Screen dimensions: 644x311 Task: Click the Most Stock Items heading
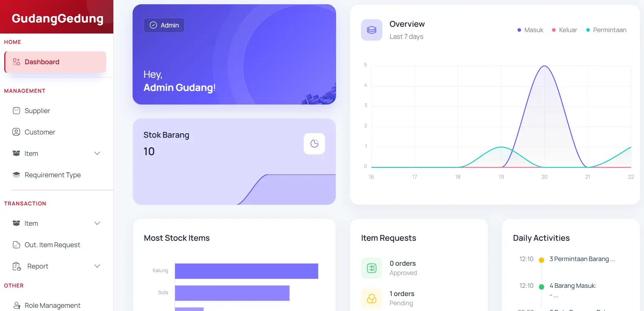(x=177, y=238)
